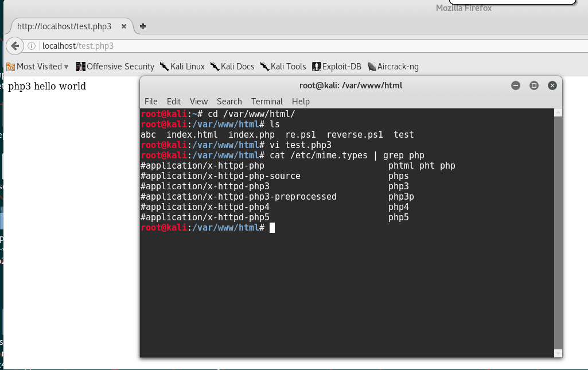Click the 'php3p' extension text
Image resolution: width=588 pixels, height=370 pixels.
(x=401, y=196)
